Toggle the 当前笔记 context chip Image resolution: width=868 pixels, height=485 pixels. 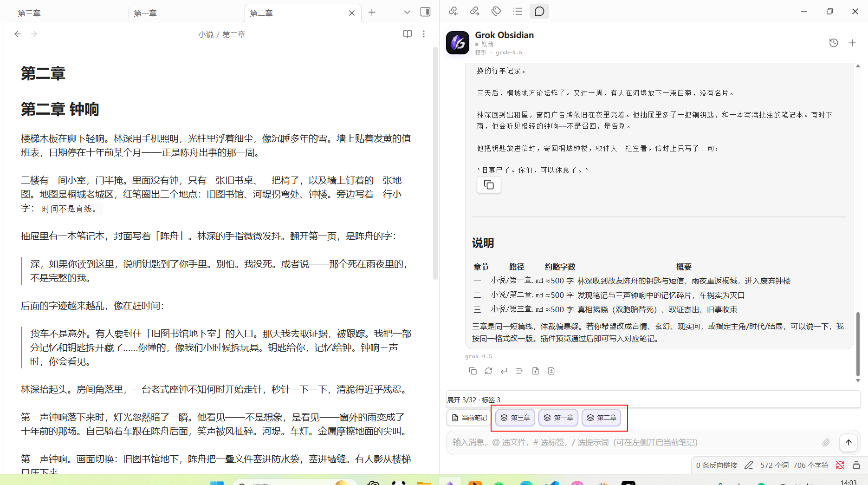[469, 418]
